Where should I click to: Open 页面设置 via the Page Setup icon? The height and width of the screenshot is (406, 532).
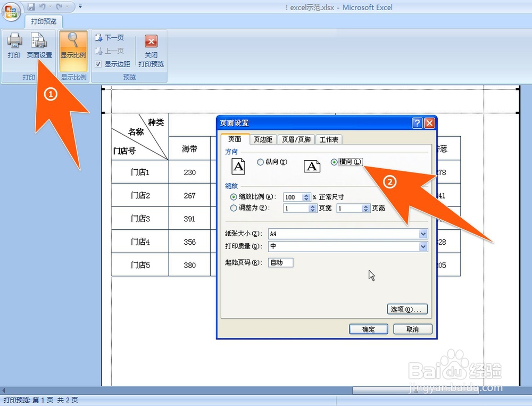pyautogui.click(x=39, y=47)
